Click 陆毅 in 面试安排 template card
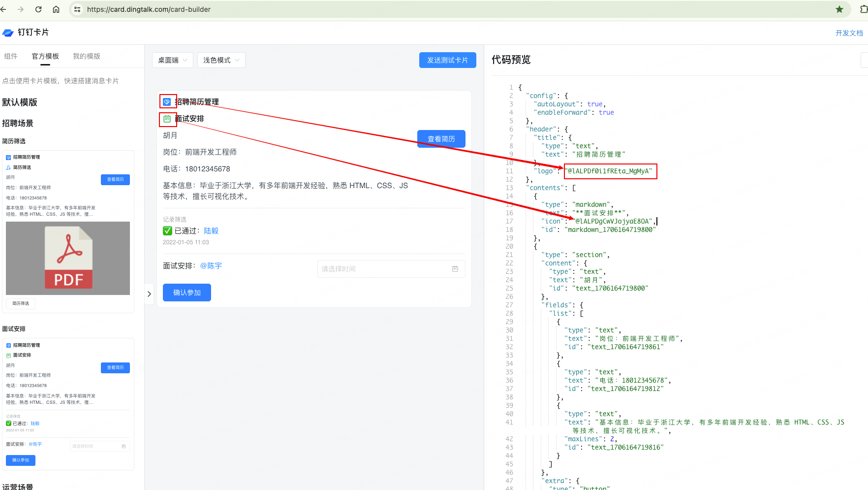868x490 pixels. [x=35, y=424]
